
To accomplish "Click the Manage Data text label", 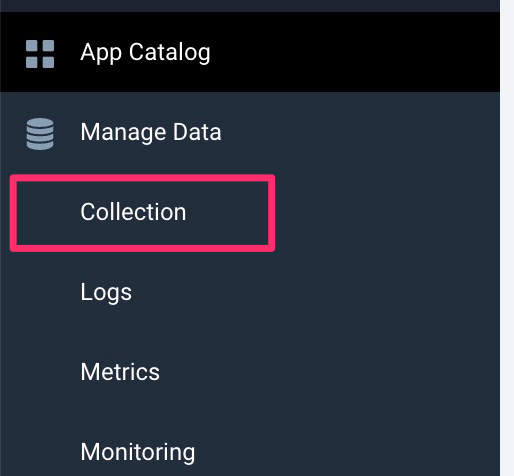I will pyautogui.click(x=151, y=132).
